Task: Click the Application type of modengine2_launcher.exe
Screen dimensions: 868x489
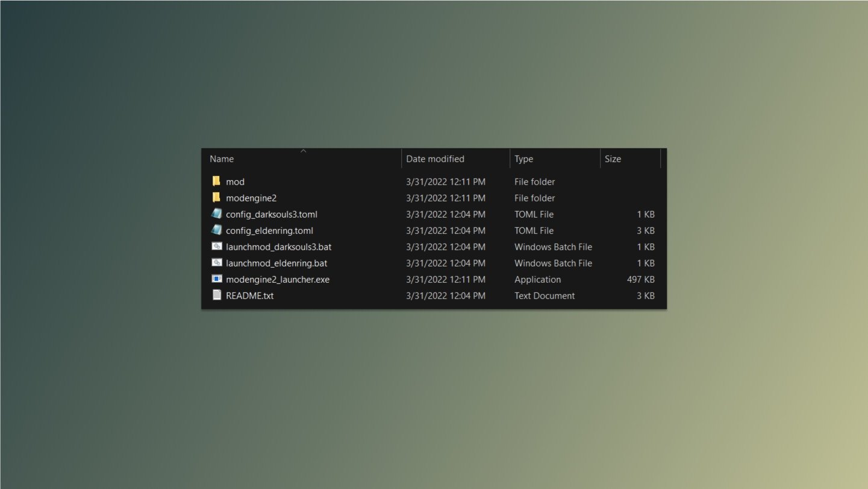Action: point(538,279)
